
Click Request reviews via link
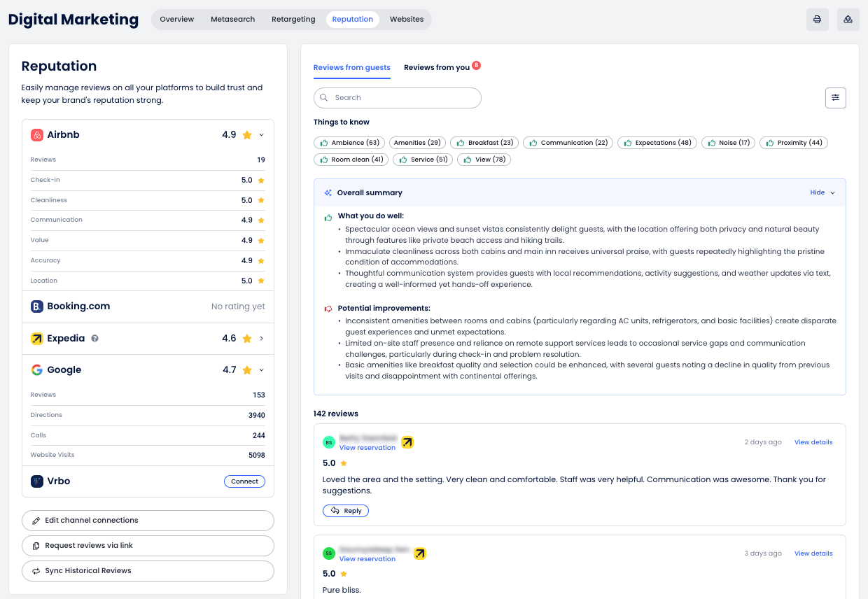tap(148, 546)
